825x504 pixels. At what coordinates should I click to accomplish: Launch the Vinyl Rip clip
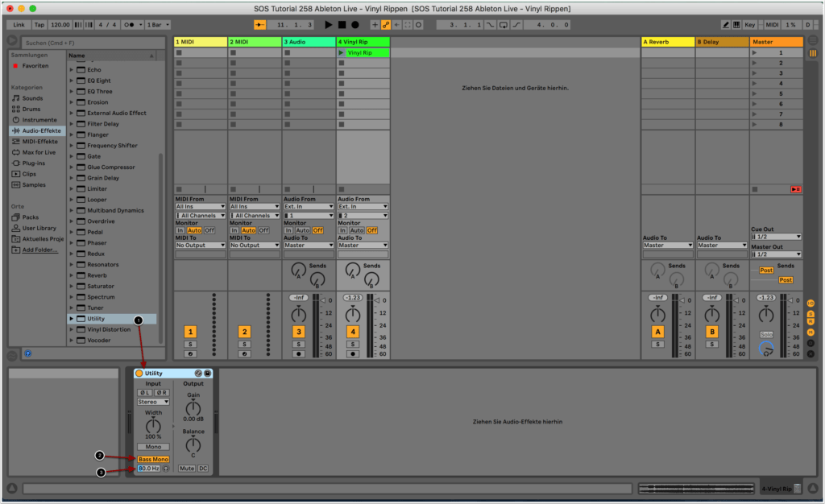(341, 52)
